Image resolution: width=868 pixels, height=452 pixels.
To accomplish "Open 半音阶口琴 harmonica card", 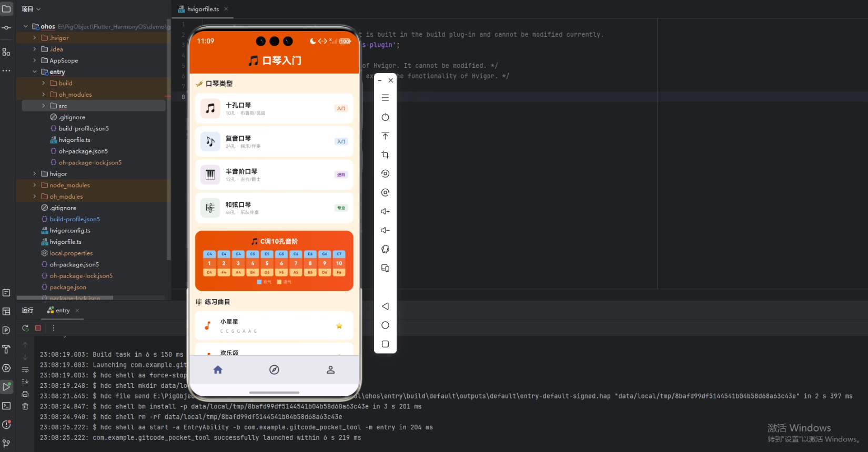I will (274, 174).
